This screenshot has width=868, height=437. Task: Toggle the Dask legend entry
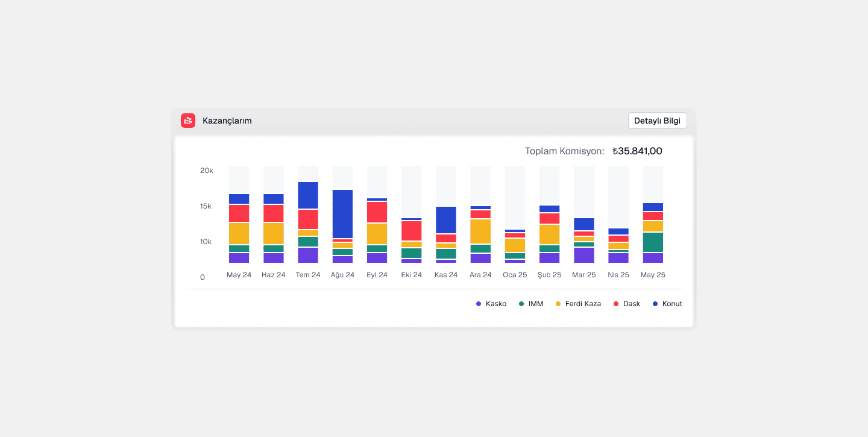(627, 304)
